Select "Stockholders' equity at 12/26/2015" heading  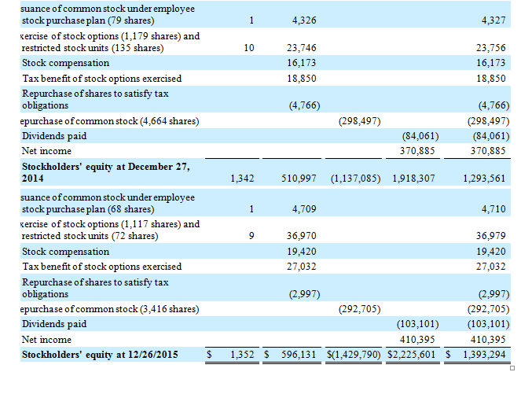(x=100, y=355)
